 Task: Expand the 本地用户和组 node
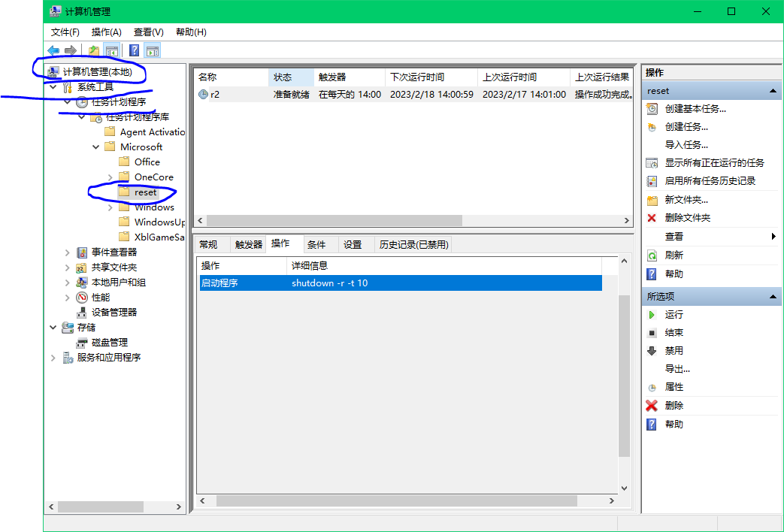[x=68, y=283]
